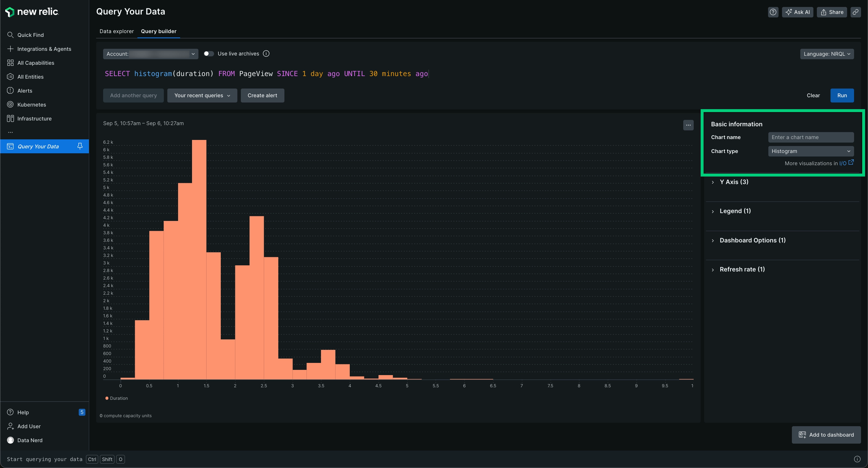Viewport: 868px width, 468px height.
Task: Click the Share button
Action: click(x=832, y=12)
